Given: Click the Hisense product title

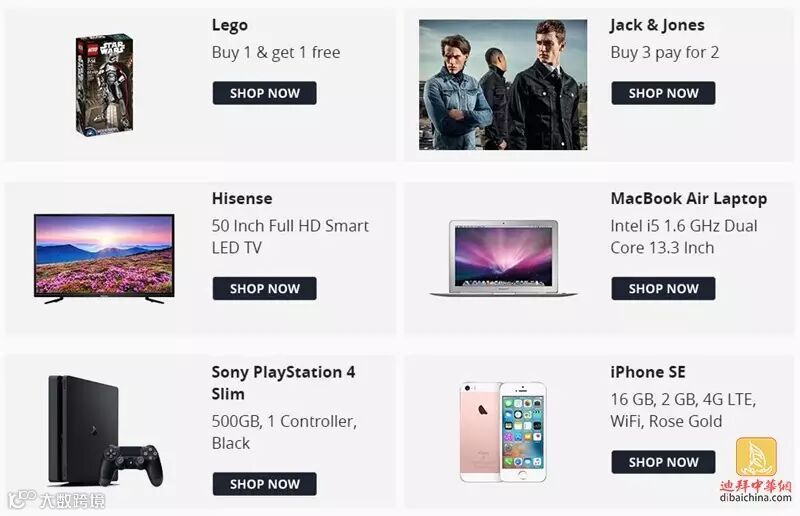Looking at the screenshot, I should click(242, 198).
